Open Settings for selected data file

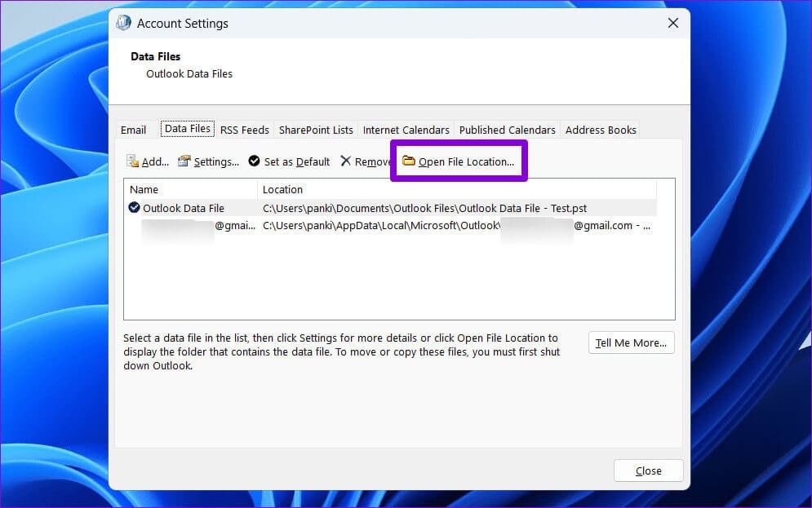(x=209, y=161)
